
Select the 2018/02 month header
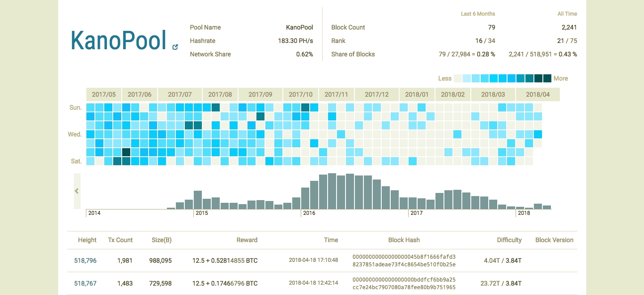tap(453, 94)
